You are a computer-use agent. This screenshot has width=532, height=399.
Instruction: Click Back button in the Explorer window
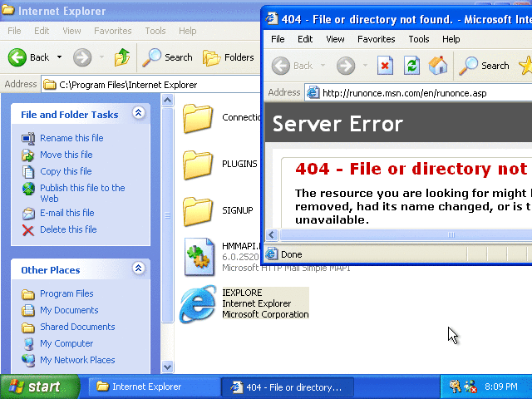click(x=29, y=57)
